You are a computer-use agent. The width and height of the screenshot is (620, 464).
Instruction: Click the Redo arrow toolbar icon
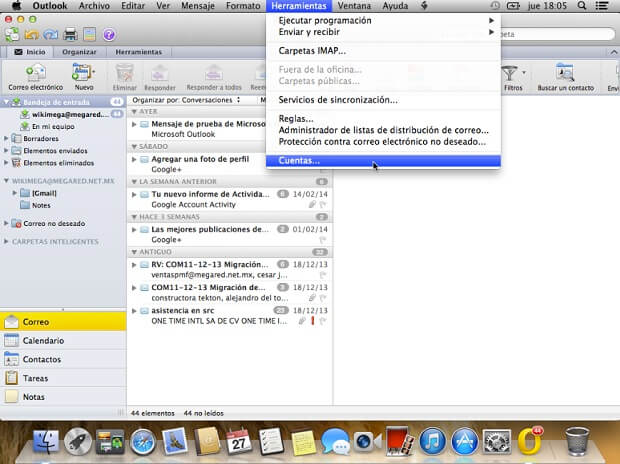tap(51, 35)
